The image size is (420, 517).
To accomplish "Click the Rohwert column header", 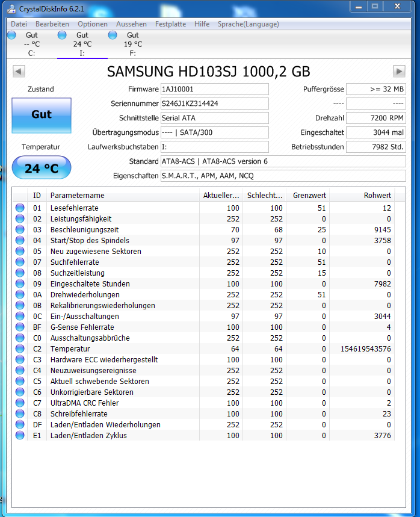I will click(x=362, y=196).
